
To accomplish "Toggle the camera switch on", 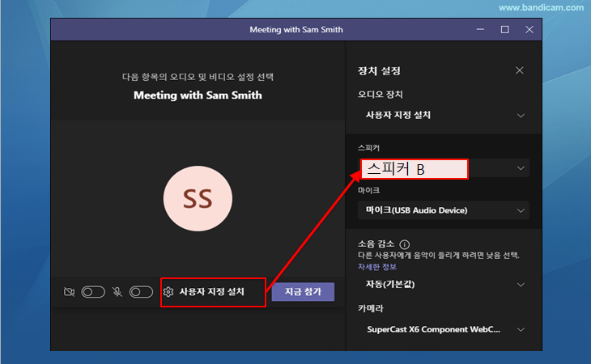I will tap(93, 292).
